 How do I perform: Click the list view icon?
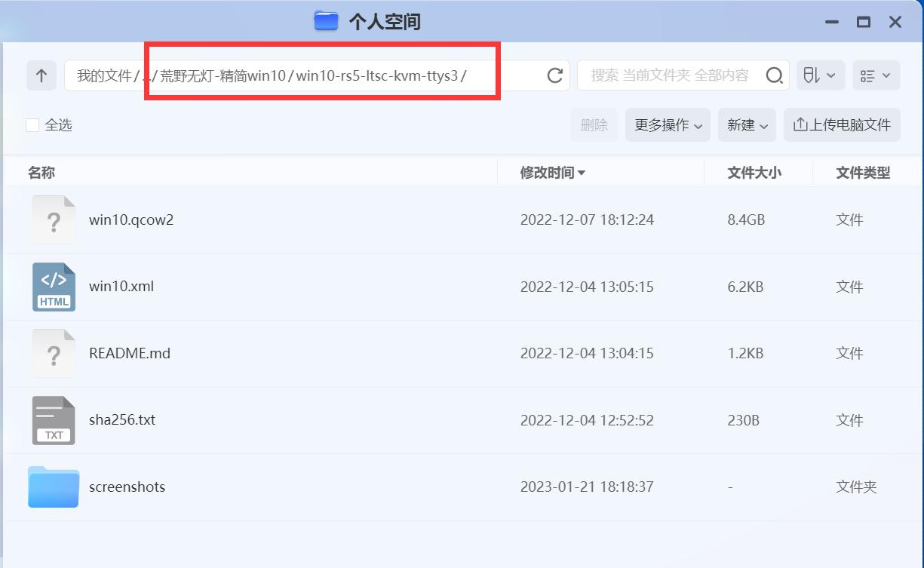867,75
